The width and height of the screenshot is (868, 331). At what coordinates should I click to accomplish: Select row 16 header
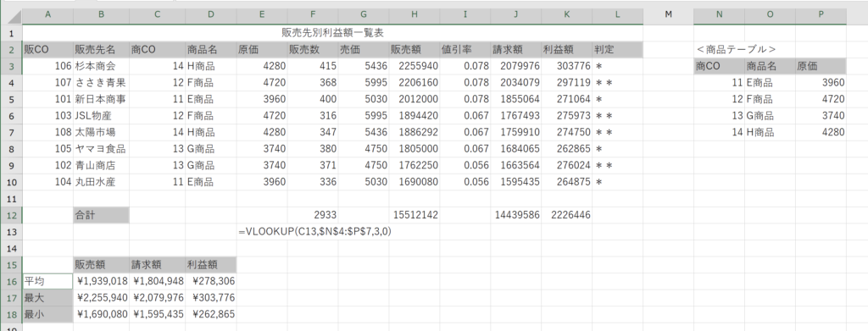point(11,281)
